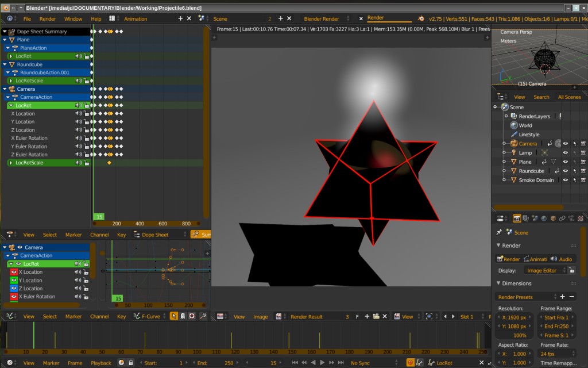Collapse the CameraAction group with its triangle
588x368 pixels.
(x=8, y=97)
